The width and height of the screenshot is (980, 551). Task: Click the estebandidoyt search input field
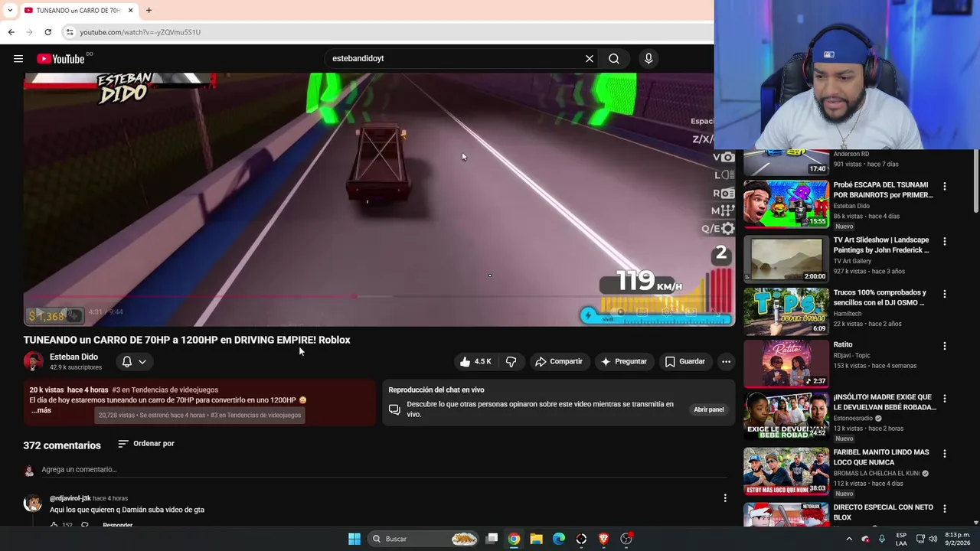click(456, 58)
